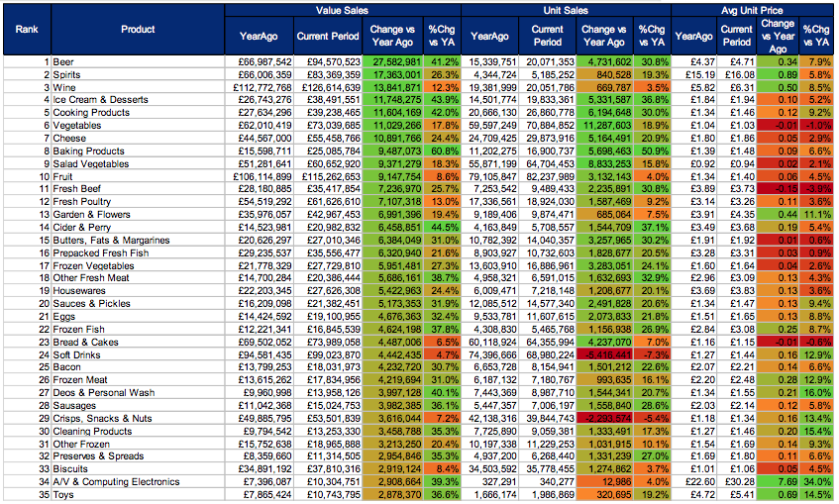Viewport: 839px width, 504px height.
Task: Click the Fresh Poultry cell
Action: click(x=138, y=202)
